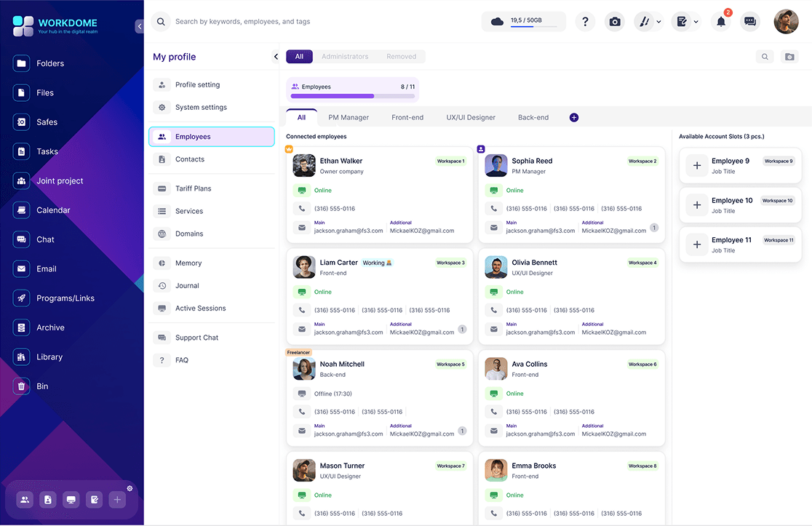Select the All filter pill

(x=299, y=57)
